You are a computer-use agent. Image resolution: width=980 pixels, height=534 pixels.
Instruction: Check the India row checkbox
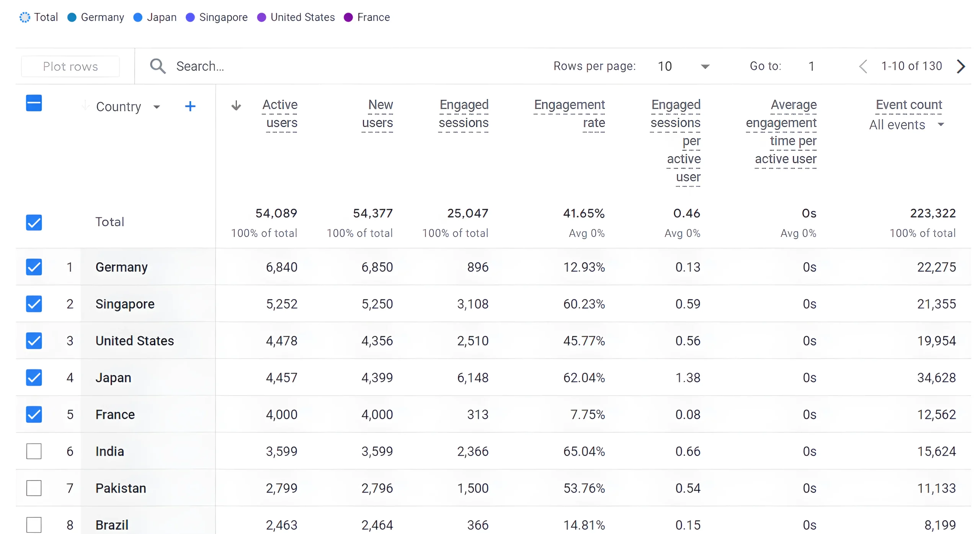pyautogui.click(x=34, y=451)
